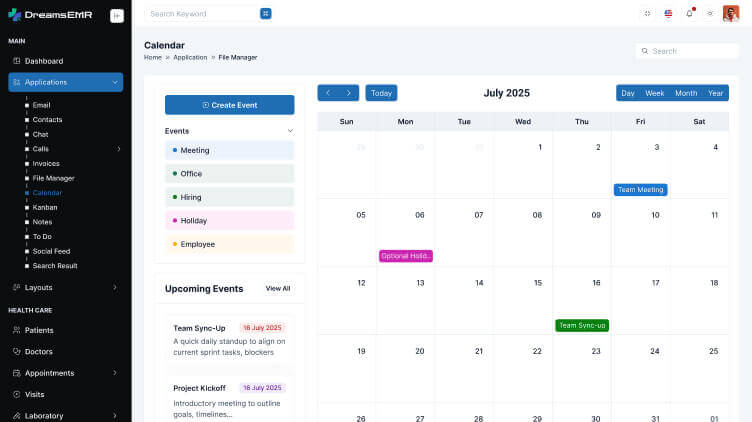
Task: Select the Employee event category
Action: tap(230, 244)
